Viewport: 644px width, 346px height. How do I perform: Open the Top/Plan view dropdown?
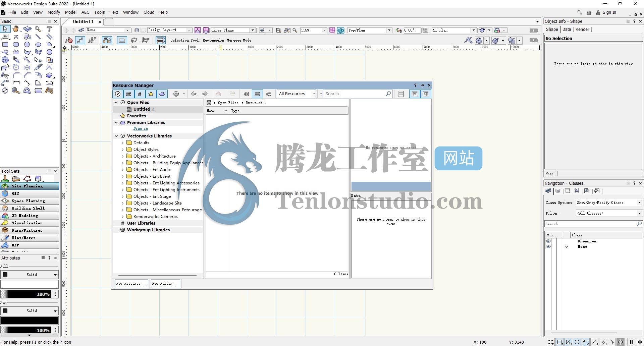click(370, 30)
